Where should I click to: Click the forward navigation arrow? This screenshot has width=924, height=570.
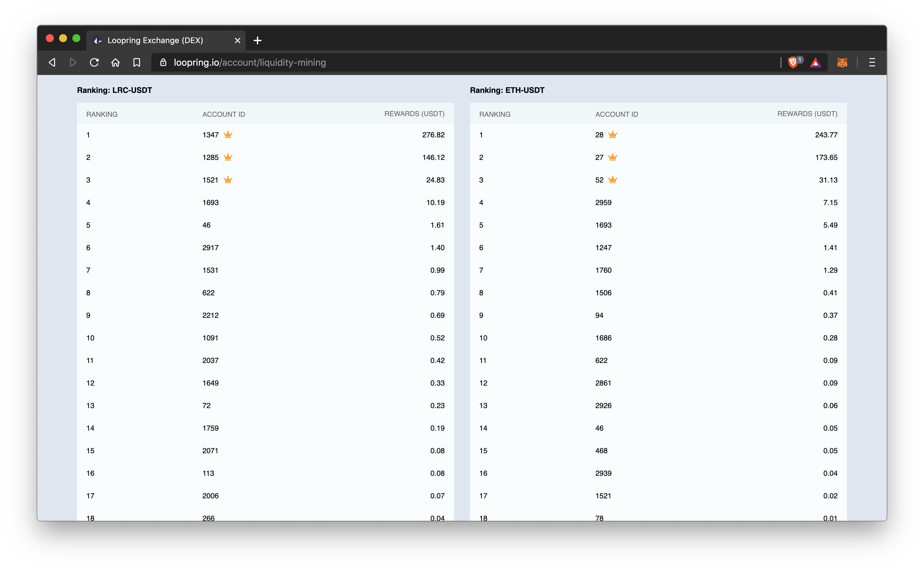point(73,63)
